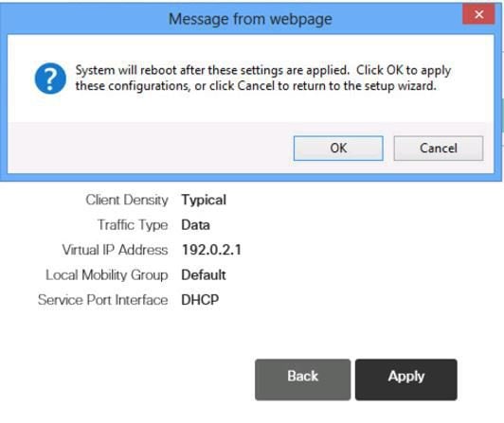Click the second line of dialog message
The image size is (504, 423).
point(256,86)
